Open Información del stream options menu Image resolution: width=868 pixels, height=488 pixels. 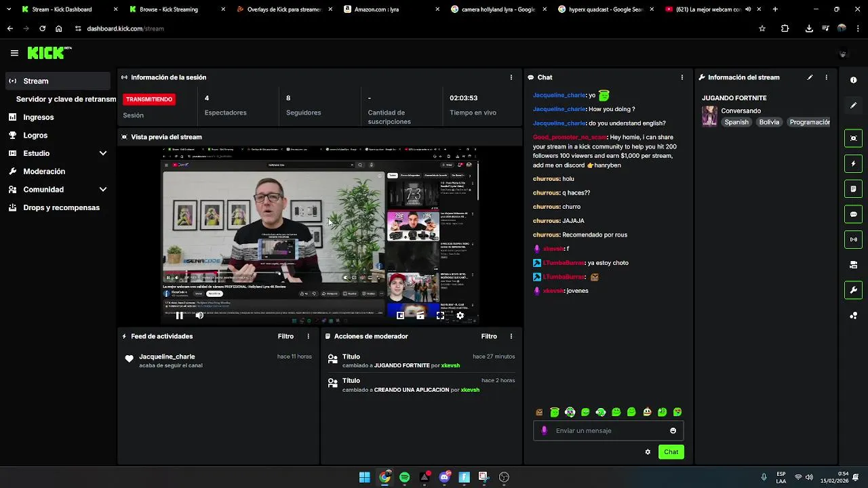[826, 77]
